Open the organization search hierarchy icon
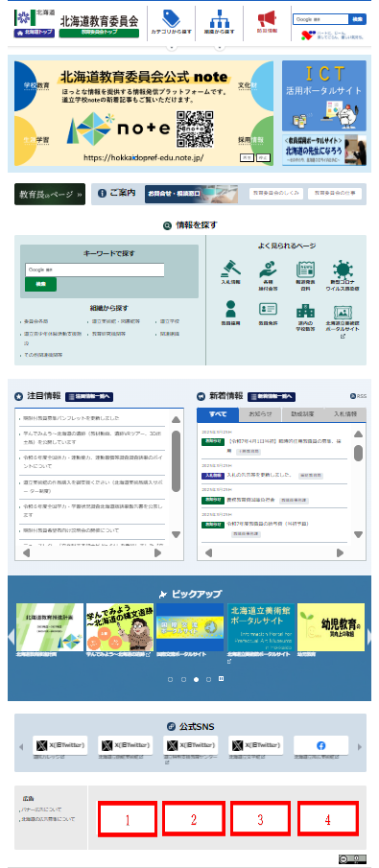This screenshot has width=379, height=868. click(219, 19)
